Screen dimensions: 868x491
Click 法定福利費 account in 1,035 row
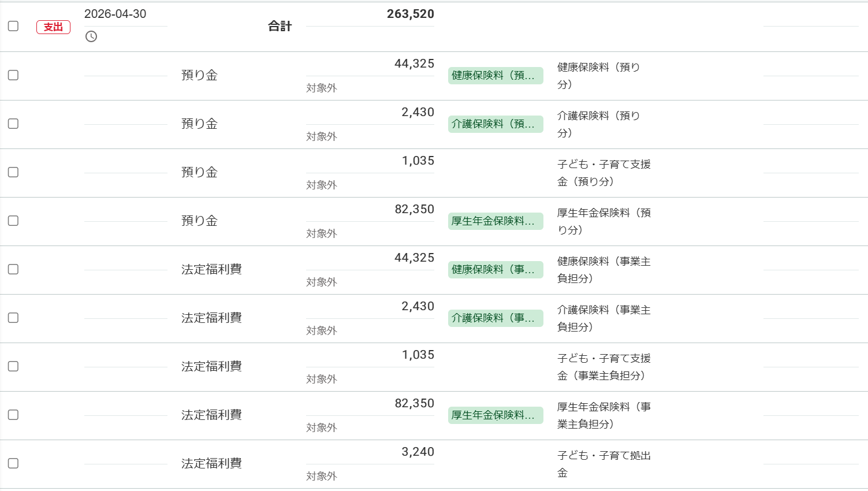[x=211, y=366]
